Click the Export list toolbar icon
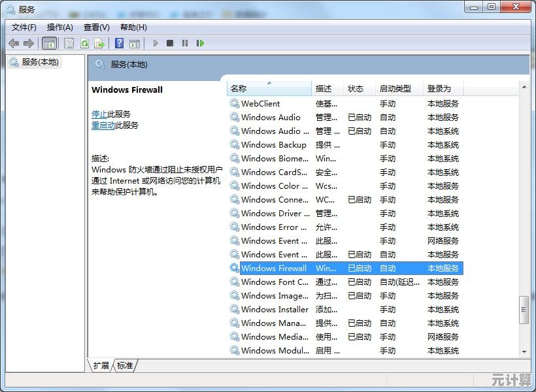The height and width of the screenshot is (392, 536). pyautogui.click(x=99, y=43)
